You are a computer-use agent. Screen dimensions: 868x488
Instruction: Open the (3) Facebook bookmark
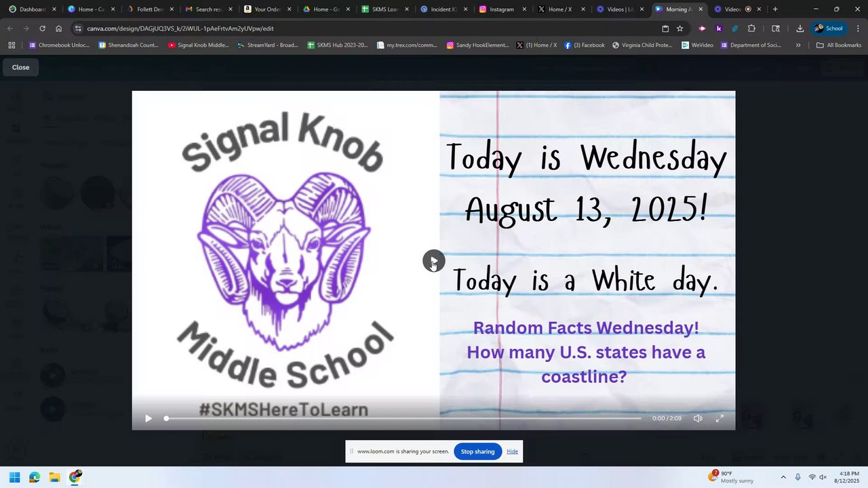(585, 45)
